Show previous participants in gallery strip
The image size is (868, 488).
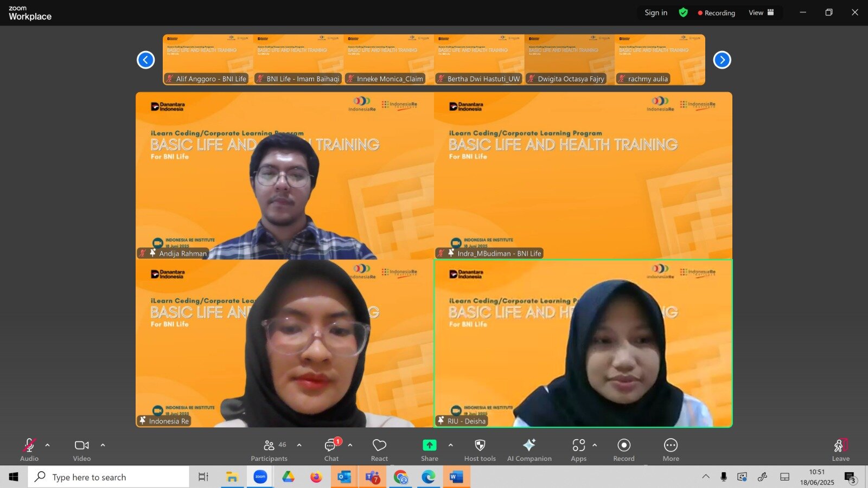coord(145,60)
